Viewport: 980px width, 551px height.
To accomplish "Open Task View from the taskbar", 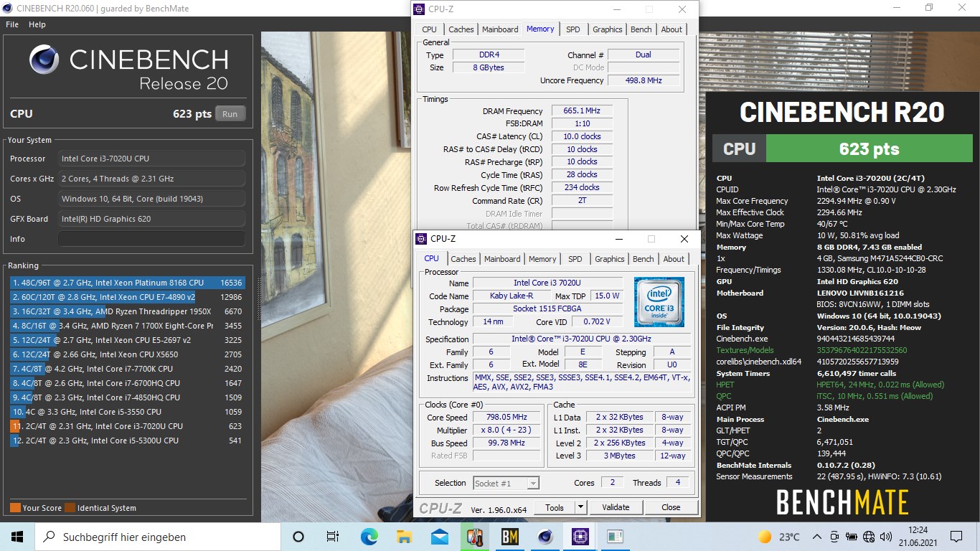I will click(333, 536).
